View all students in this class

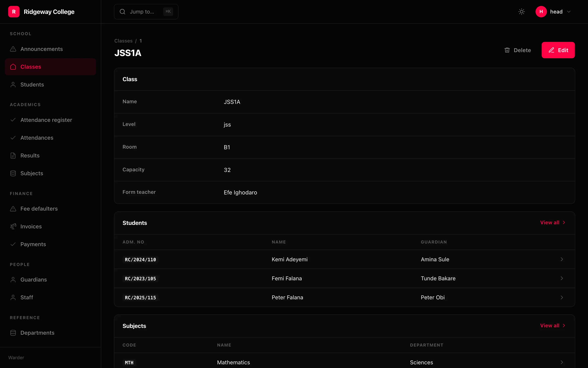(553, 223)
